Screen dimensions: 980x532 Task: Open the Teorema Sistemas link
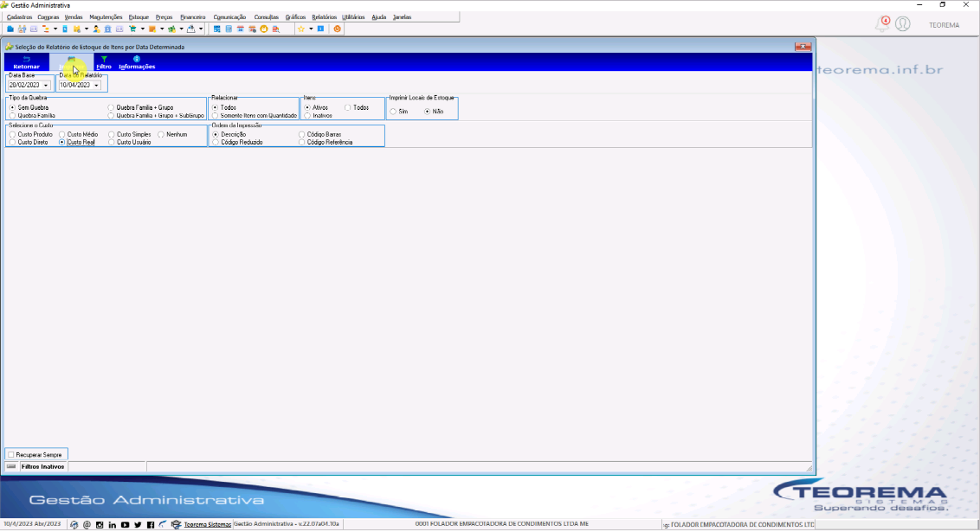(x=208, y=524)
